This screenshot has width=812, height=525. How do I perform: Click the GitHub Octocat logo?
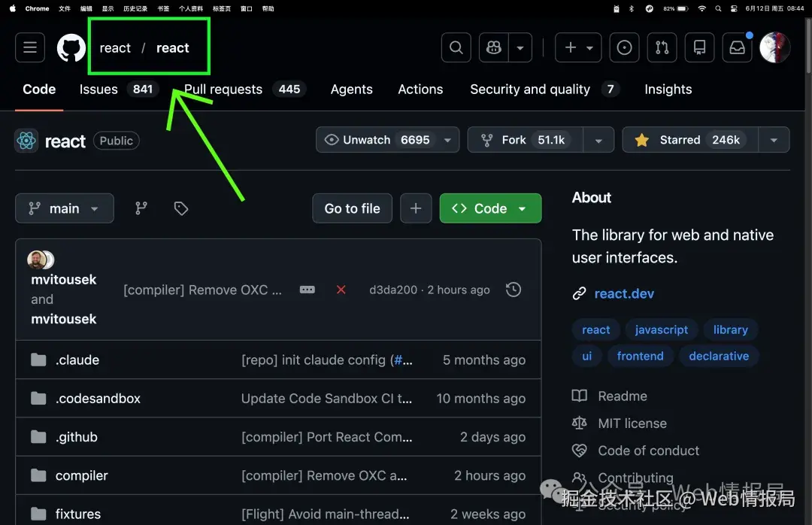(71, 47)
